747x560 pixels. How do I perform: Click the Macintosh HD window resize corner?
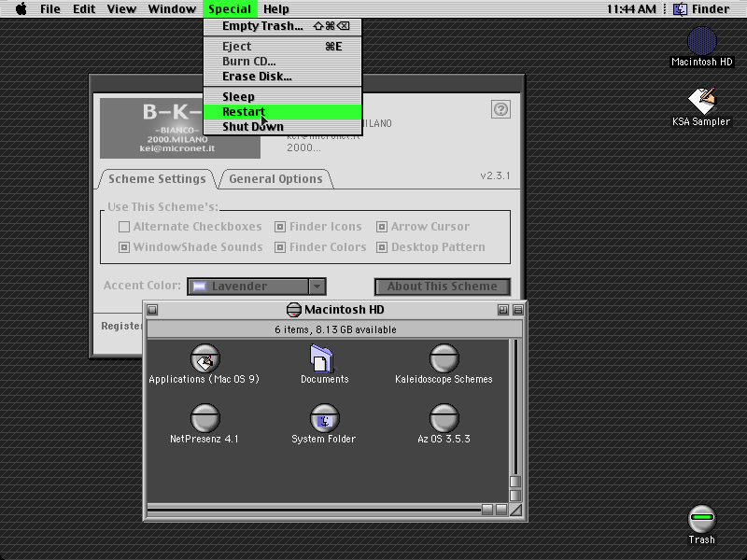(515, 510)
